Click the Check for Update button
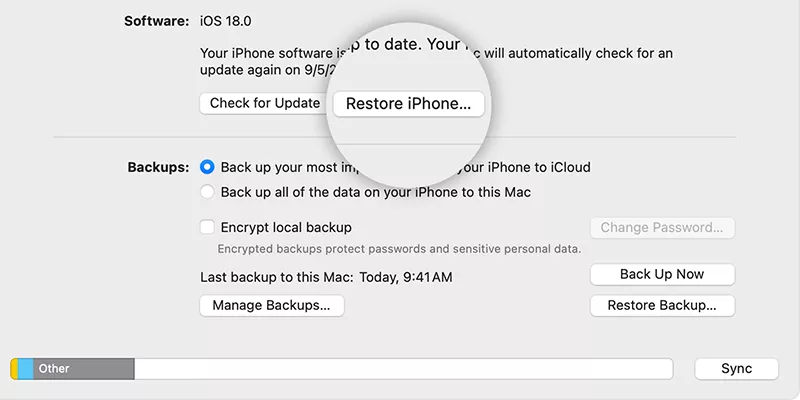Image resolution: width=800 pixels, height=400 pixels. (265, 103)
